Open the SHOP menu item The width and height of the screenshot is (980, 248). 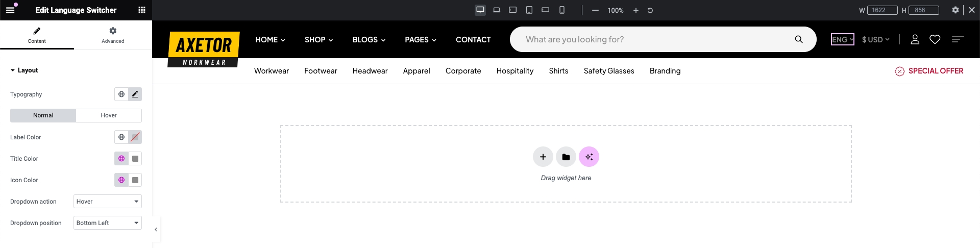tap(318, 39)
